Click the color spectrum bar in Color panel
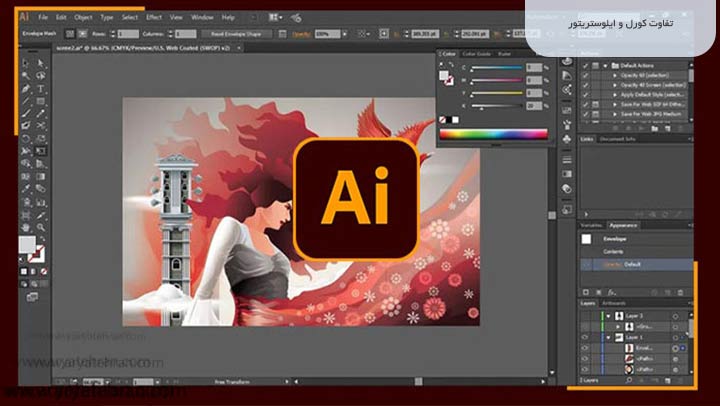The image size is (720, 406). pyautogui.click(x=495, y=133)
